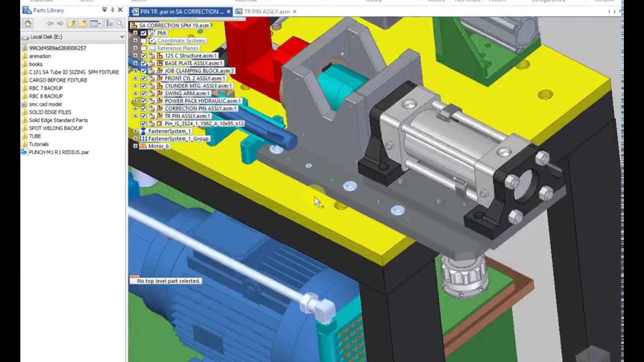Viewport: 644px width, 362px height.
Task: Toggle the Reference Planes checkbox
Action: coord(143,48)
